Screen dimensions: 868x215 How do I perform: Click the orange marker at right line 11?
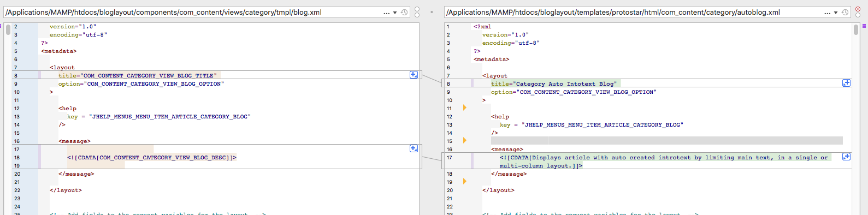465,107
